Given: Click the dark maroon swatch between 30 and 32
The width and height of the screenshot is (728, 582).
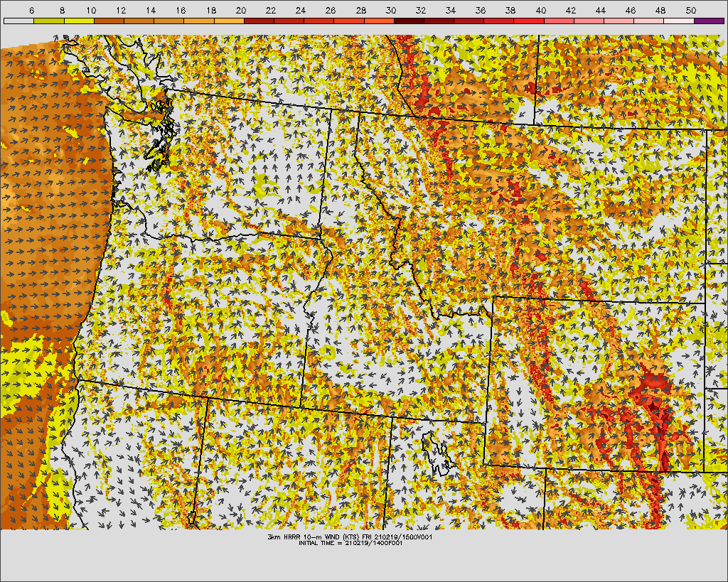Looking at the screenshot, I should [x=409, y=21].
